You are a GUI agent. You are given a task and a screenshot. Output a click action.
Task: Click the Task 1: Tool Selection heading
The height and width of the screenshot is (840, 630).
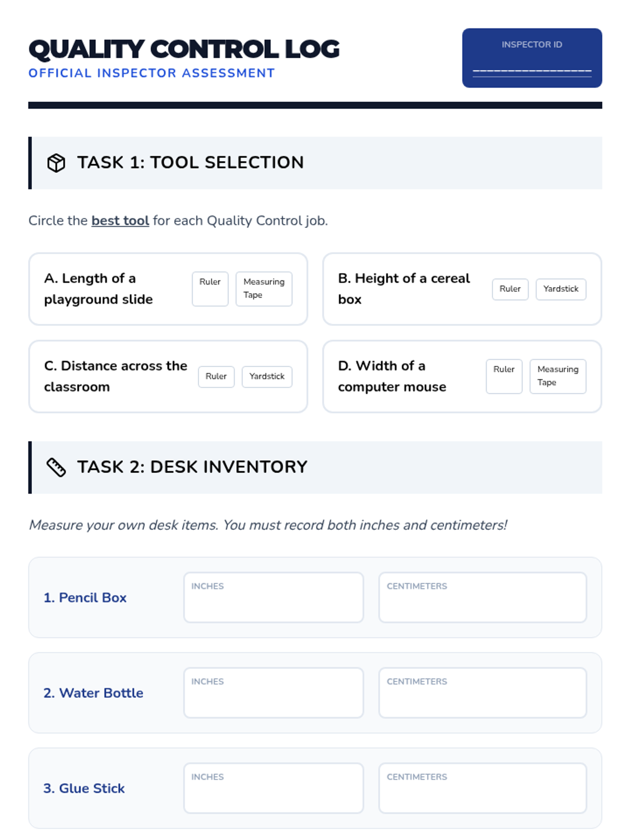point(190,163)
